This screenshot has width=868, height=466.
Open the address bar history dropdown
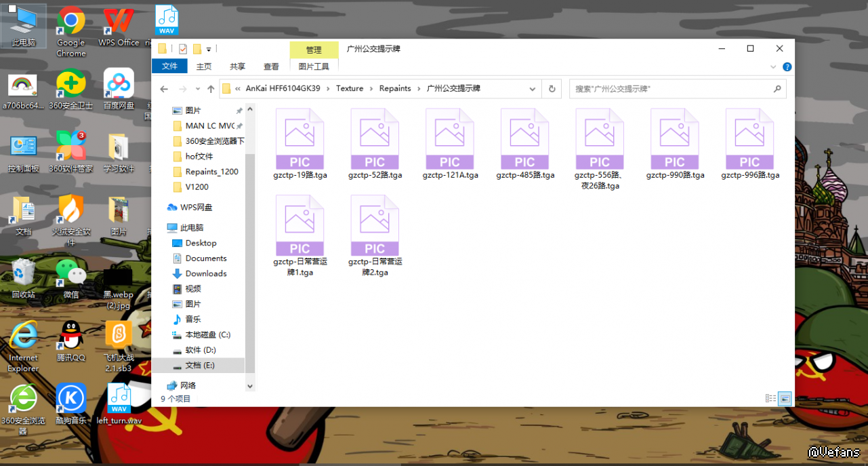tap(533, 89)
